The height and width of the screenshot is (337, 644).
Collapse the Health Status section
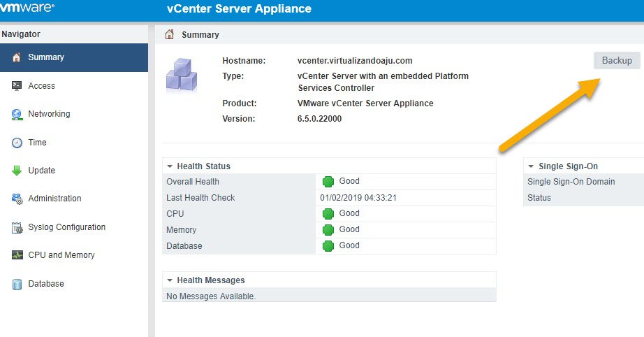click(170, 166)
